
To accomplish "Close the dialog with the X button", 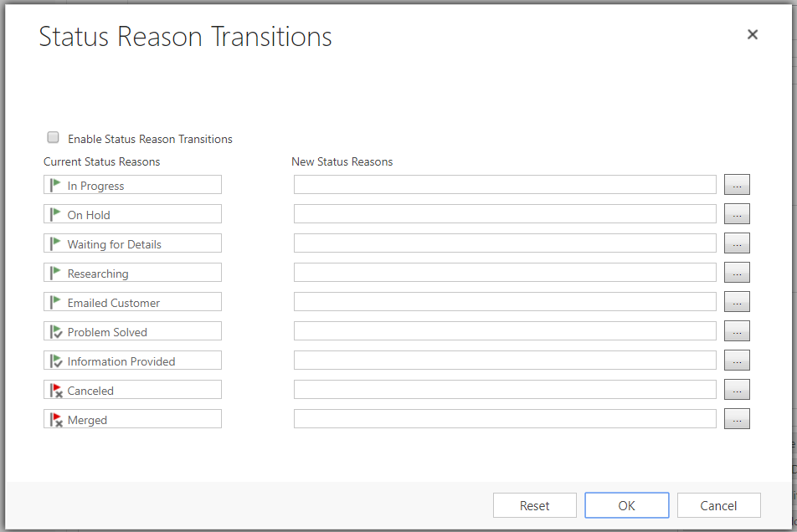I will tap(752, 34).
